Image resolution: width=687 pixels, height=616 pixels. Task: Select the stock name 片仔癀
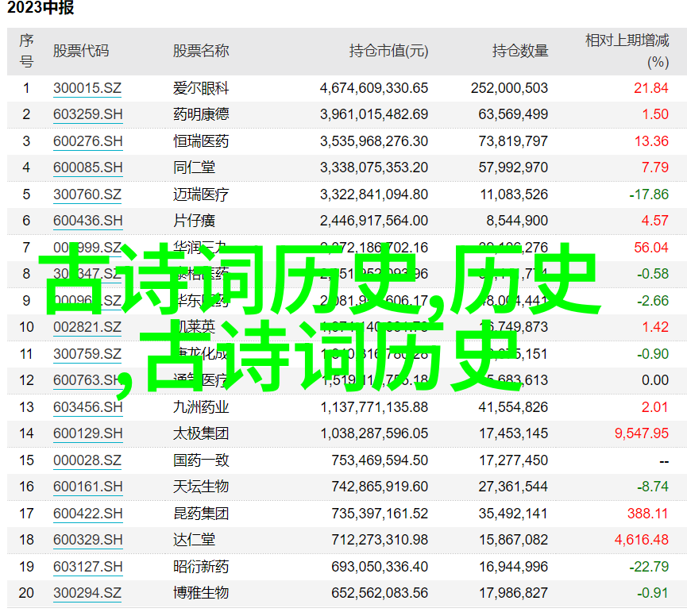[194, 221]
